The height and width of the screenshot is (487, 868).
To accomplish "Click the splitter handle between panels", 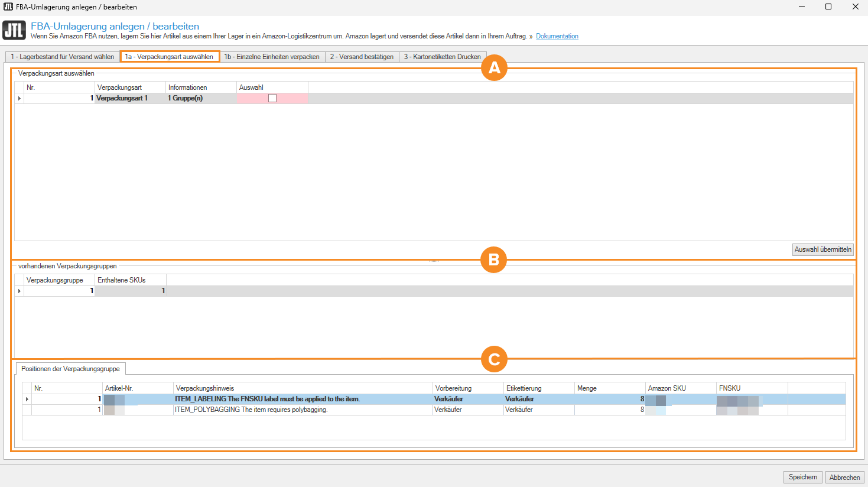I will tap(434, 261).
